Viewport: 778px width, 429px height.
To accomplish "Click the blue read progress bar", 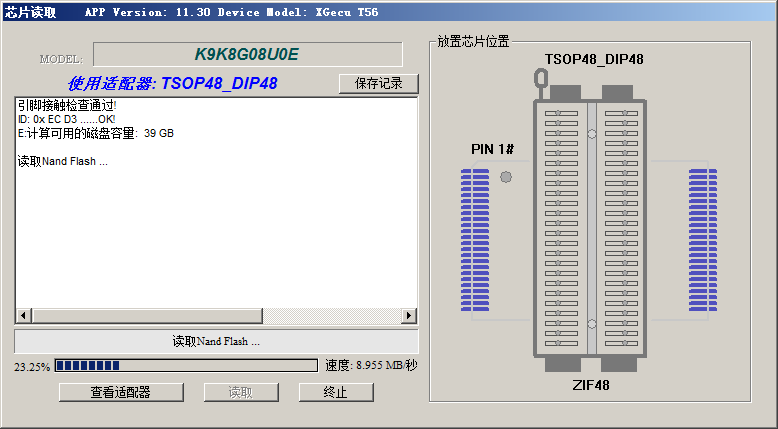I will pos(88,366).
